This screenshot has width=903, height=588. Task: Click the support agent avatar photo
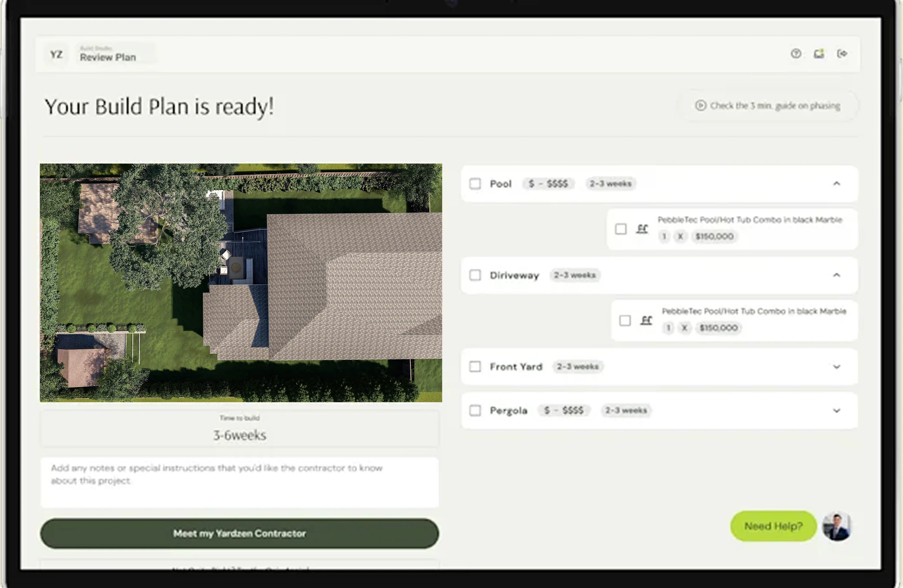click(837, 526)
